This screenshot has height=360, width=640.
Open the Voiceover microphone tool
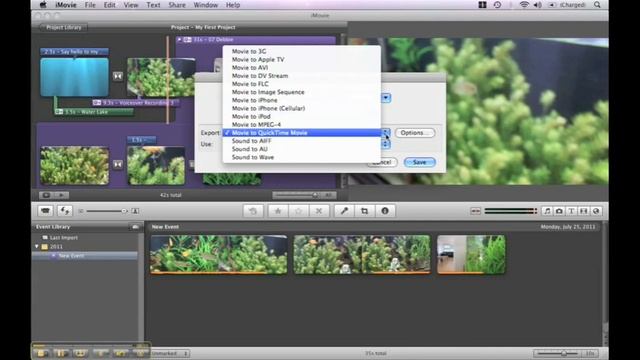344,211
